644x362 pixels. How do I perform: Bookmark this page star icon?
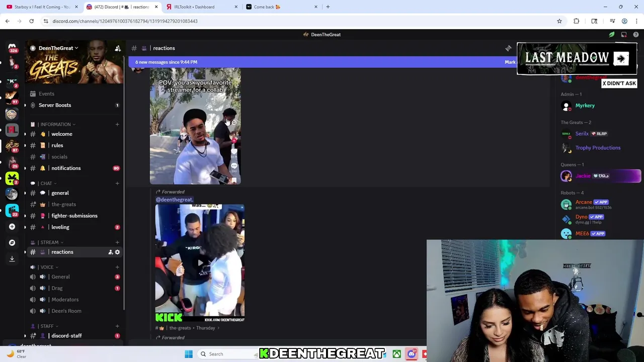point(559,21)
